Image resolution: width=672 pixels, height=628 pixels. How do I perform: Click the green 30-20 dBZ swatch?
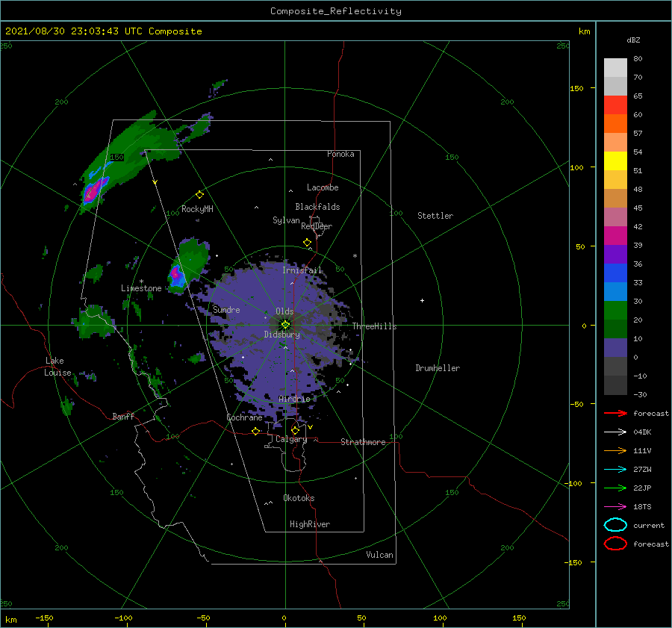pyautogui.click(x=615, y=311)
